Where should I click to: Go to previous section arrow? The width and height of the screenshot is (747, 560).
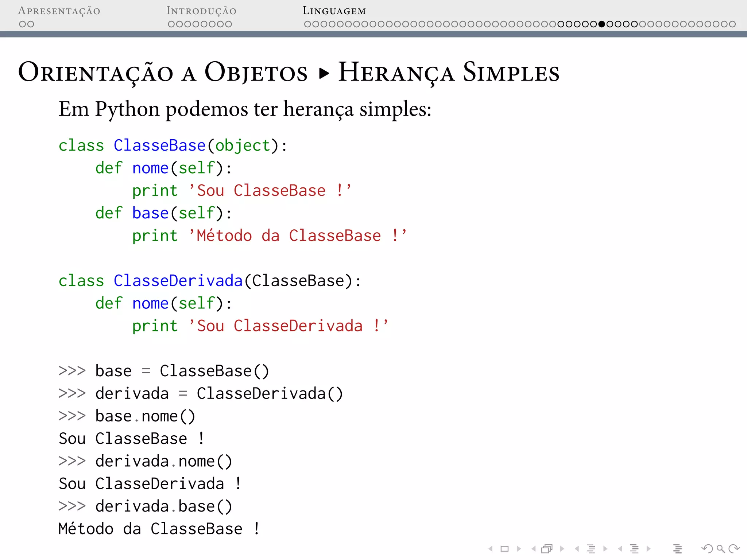tap(620, 548)
